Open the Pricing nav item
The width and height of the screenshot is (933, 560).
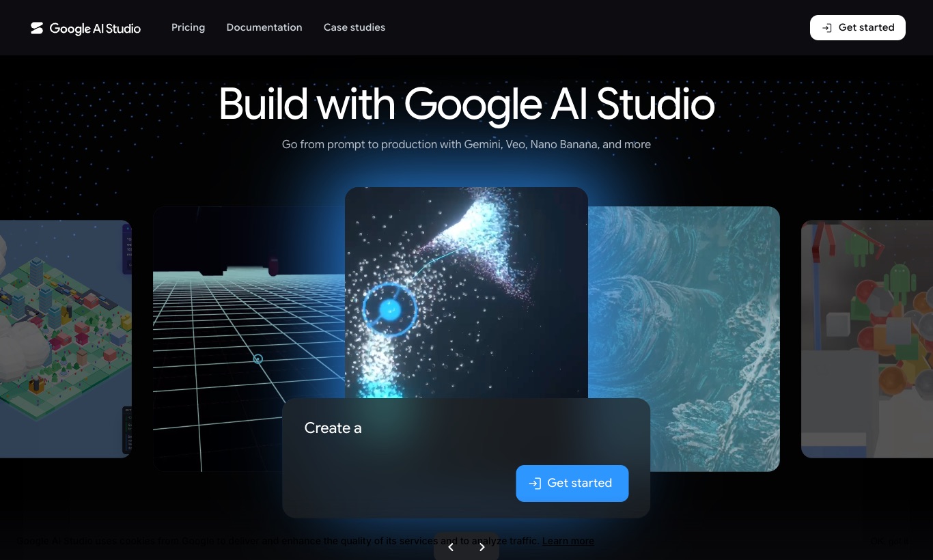tap(188, 27)
